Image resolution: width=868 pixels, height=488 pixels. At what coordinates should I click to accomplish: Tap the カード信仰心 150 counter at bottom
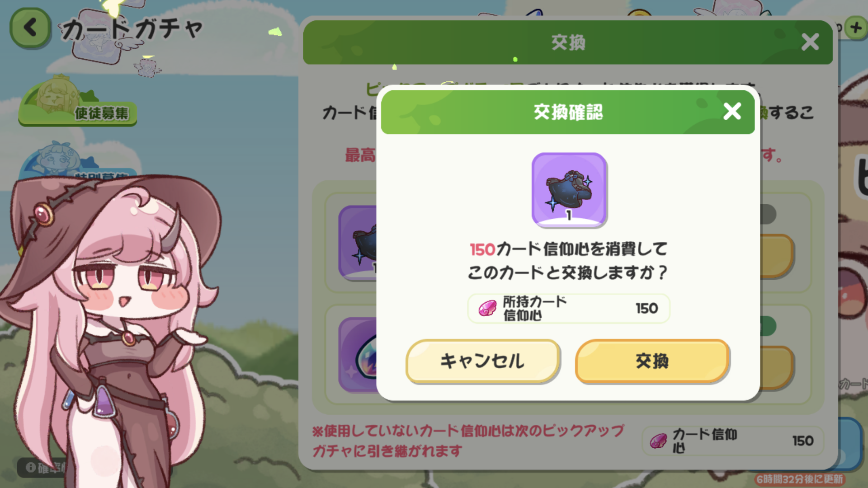732,441
